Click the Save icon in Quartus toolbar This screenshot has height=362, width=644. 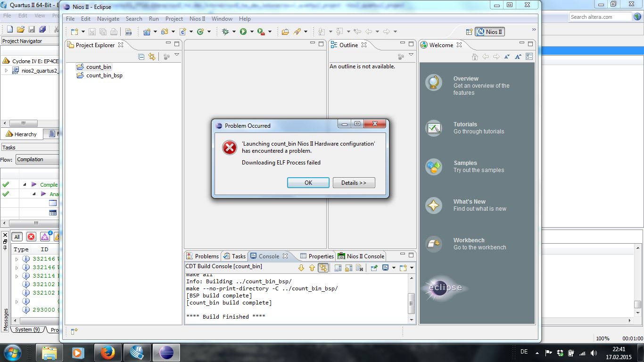pos(32,29)
